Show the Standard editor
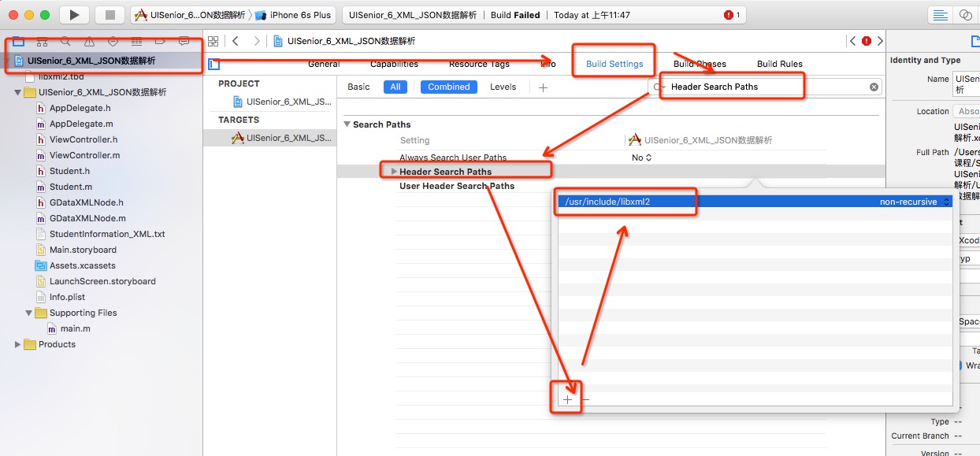The image size is (980, 456). (940, 15)
